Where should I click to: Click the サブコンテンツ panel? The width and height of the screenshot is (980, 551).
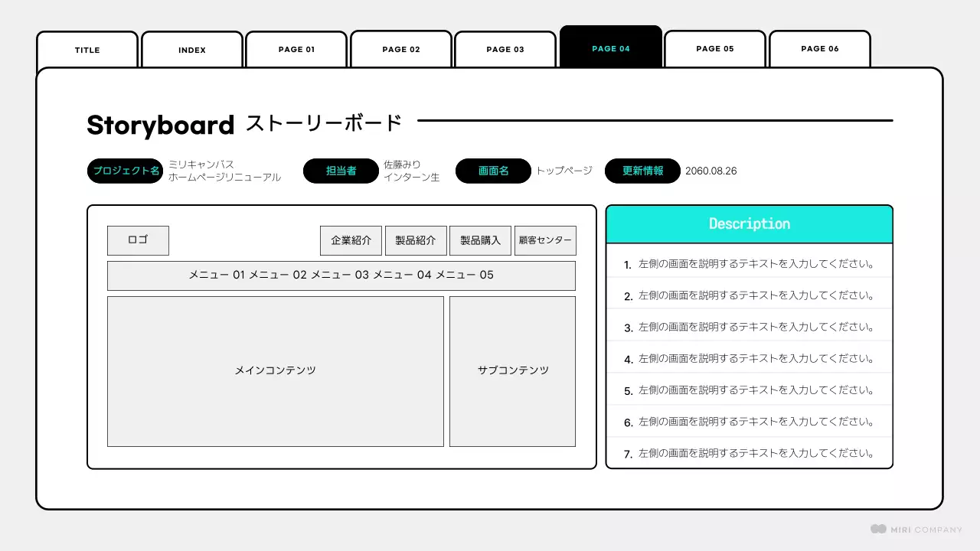point(511,370)
